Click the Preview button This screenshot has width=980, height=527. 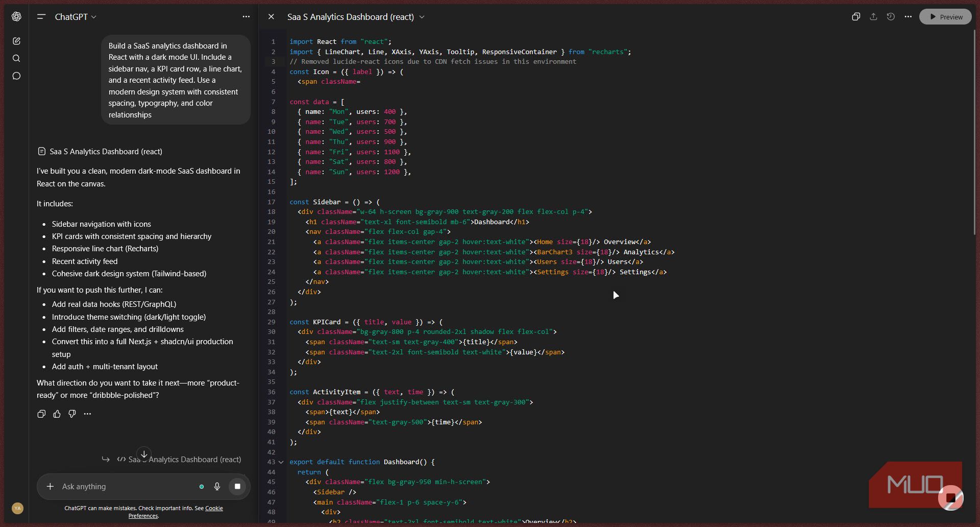pos(945,17)
